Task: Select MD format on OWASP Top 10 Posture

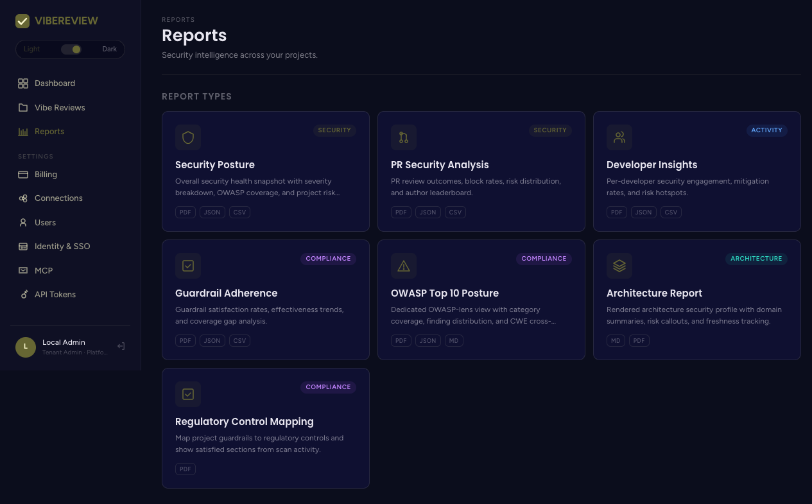Action: 454,341
